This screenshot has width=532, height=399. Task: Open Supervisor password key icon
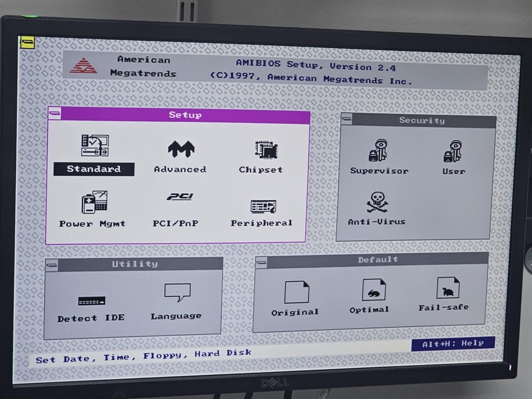[378, 150]
